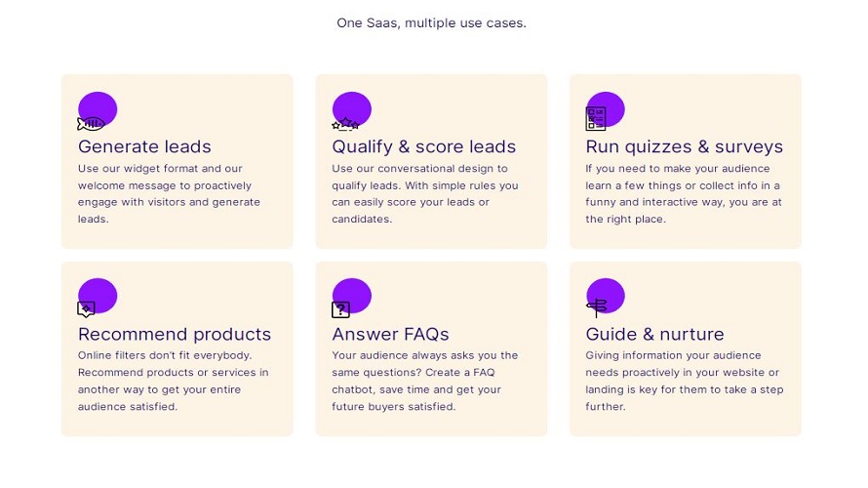
Task: Click the Recommend products description paragraph
Action: (173, 382)
